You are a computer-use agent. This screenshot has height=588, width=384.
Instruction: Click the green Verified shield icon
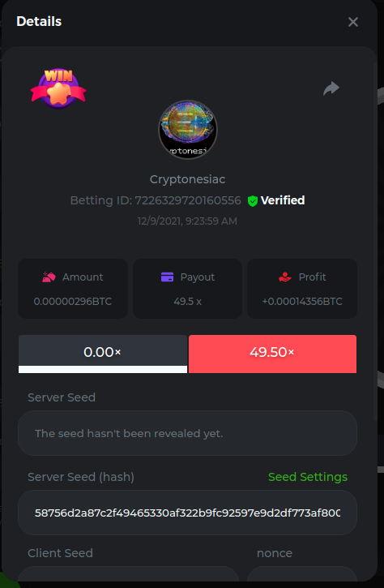pos(253,201)
